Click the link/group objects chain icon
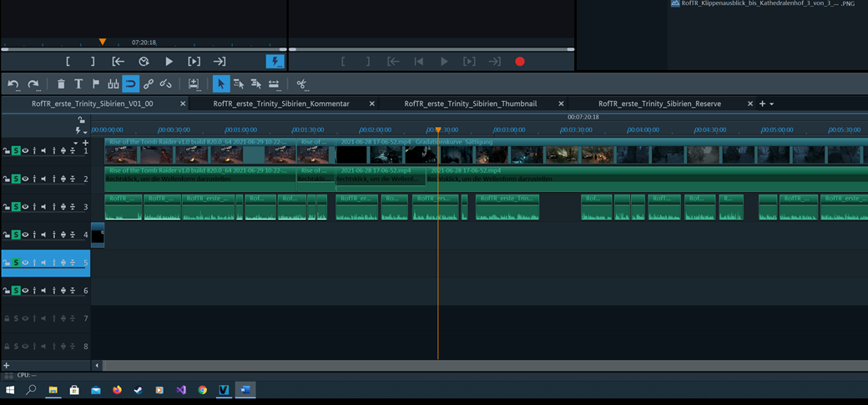The image size is (868, 405). pyautogui.click(x=149, y=84)
